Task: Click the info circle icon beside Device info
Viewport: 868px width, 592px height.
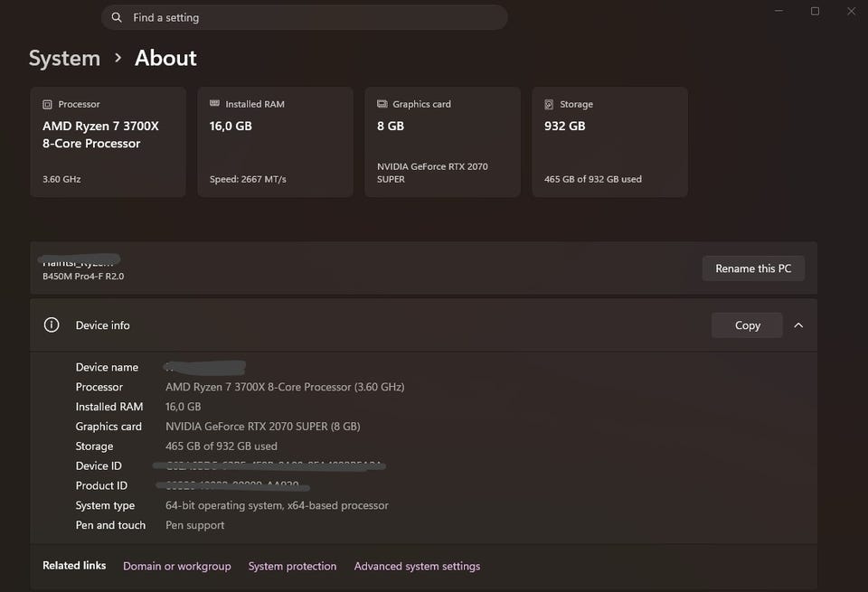Action: pyautogui.click(x=52, y=324)
